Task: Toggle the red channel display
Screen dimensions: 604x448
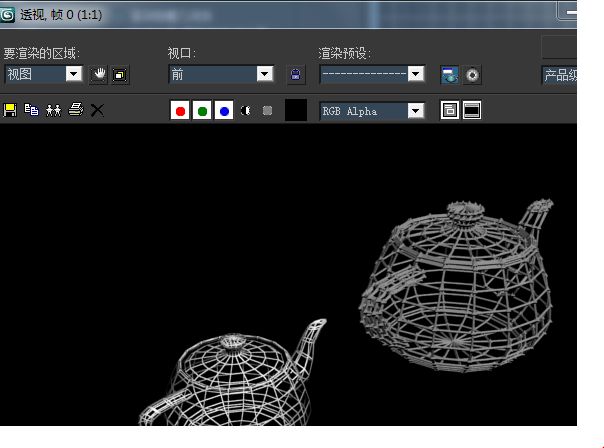Action: tap(180, 111)
